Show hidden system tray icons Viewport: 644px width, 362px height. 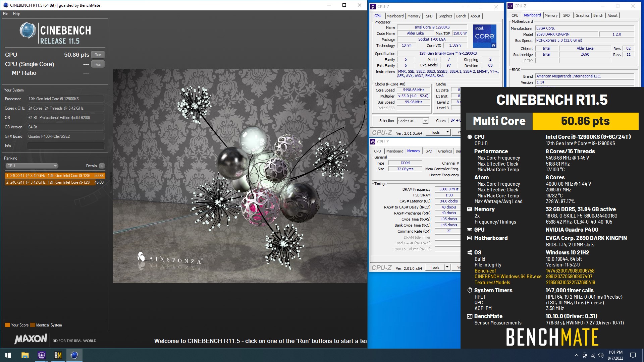coord(576,355)
